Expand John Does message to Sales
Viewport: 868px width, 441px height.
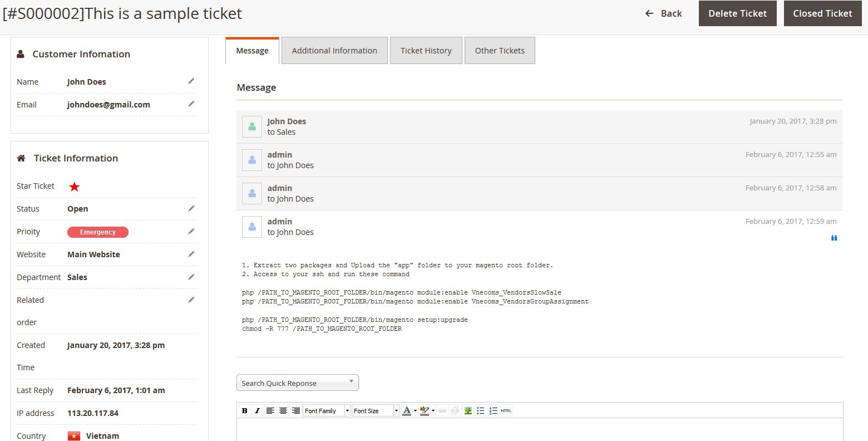tap(539, 126)
